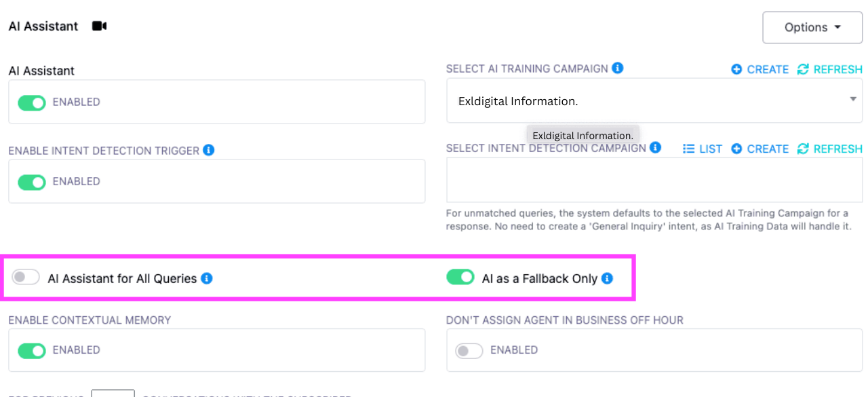Click info icon next to Select Intent Detection Campaign

(x=655, y=147)
